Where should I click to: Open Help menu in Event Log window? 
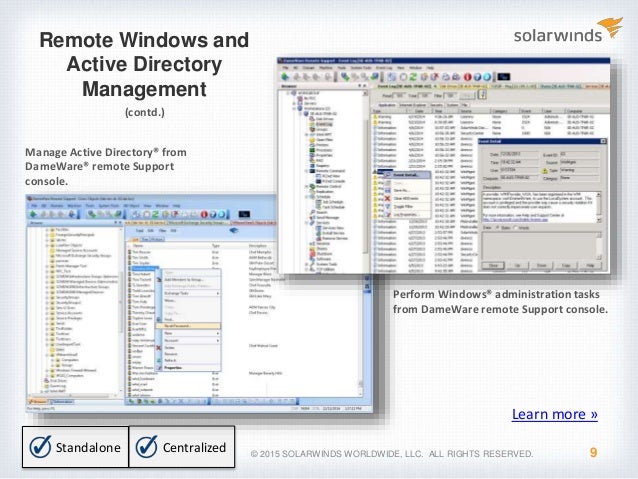[430, 68]
